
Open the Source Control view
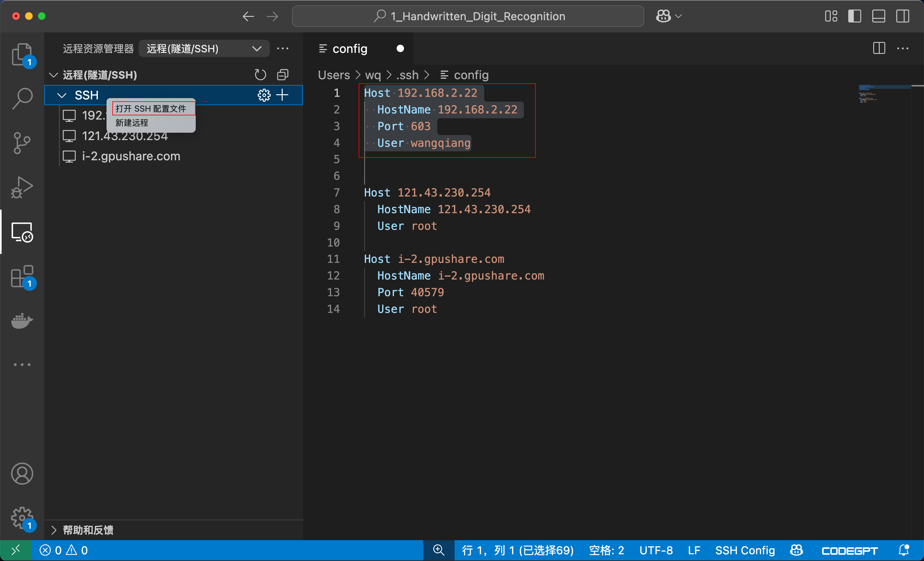tap(22, 143)
